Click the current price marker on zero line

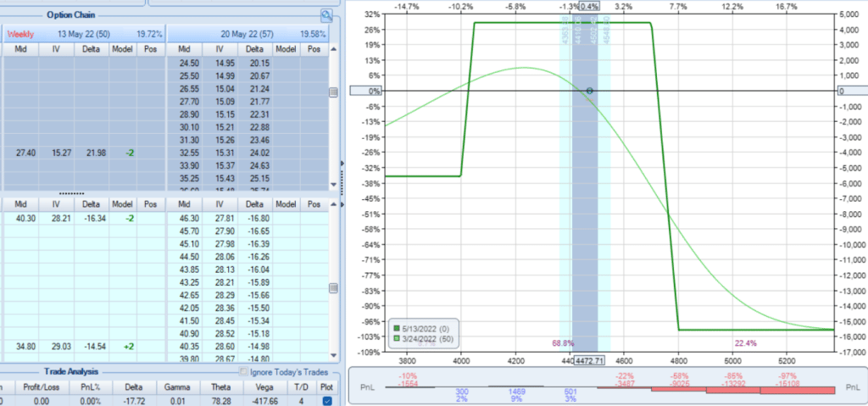click(x=590, y=91)
